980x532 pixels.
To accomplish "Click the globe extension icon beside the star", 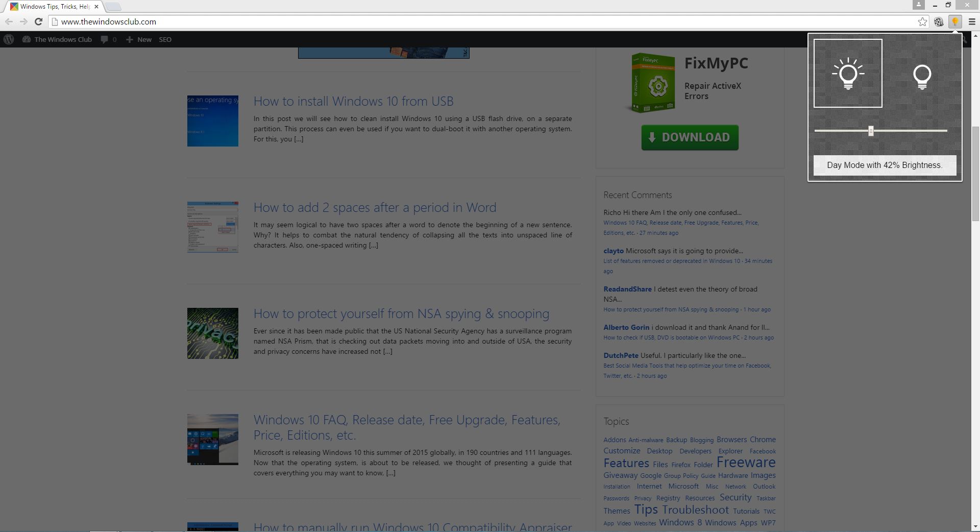I will [x=939, y=22].
